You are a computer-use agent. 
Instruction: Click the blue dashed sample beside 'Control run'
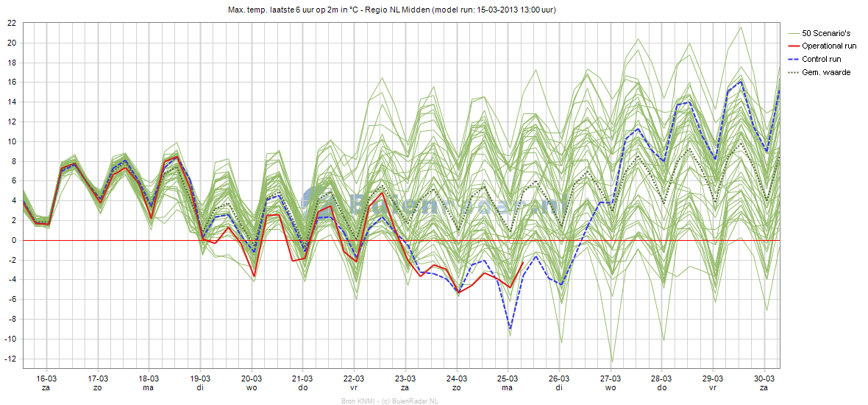[795, 60]
